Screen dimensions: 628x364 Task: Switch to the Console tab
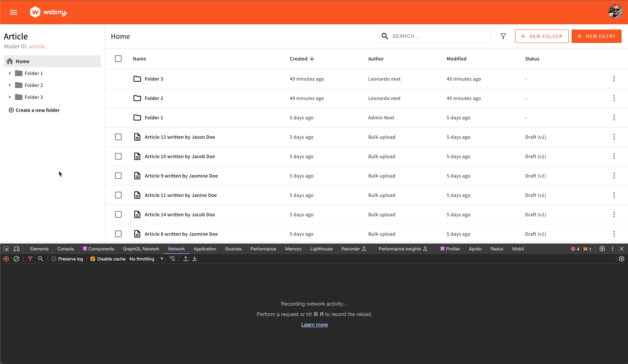65,249
